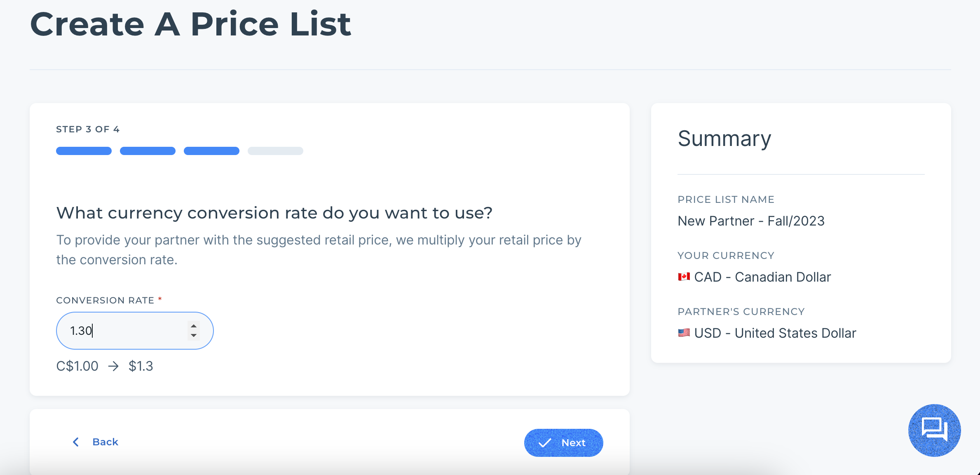Open the live chat bubble icon

coord(934,430)
